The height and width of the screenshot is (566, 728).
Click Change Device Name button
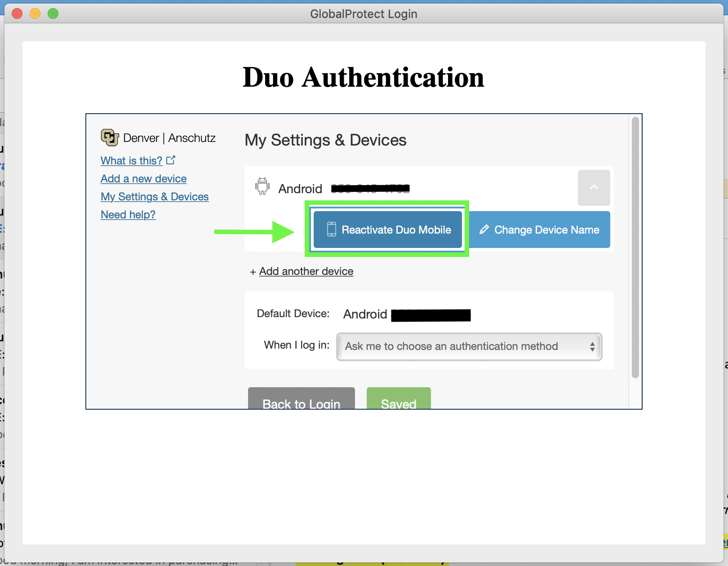click(x=540, y=230)
